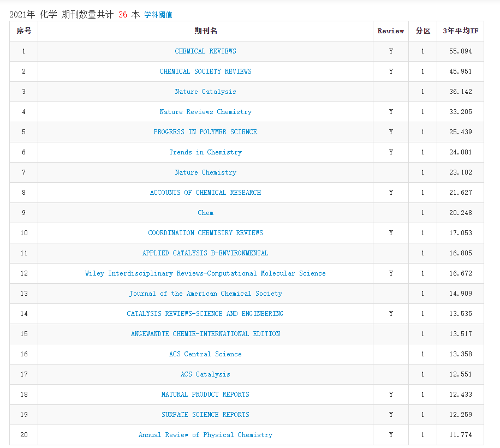This screenshot has height=448, width=500.
Task: Select the IF value 45.951
Action: 461,71
